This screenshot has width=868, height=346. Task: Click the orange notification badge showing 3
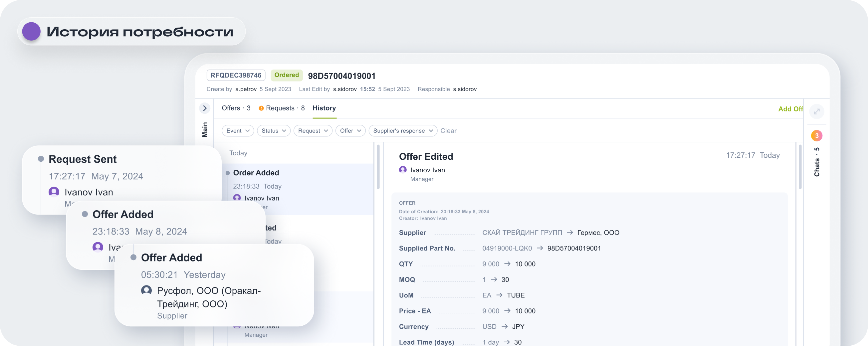pos(816,136)
